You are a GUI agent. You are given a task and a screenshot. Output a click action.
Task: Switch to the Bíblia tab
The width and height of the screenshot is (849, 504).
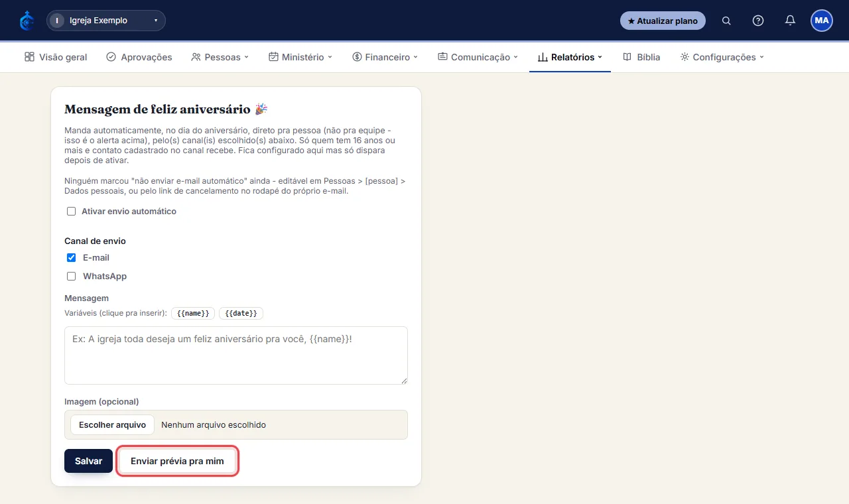point(641,57)
